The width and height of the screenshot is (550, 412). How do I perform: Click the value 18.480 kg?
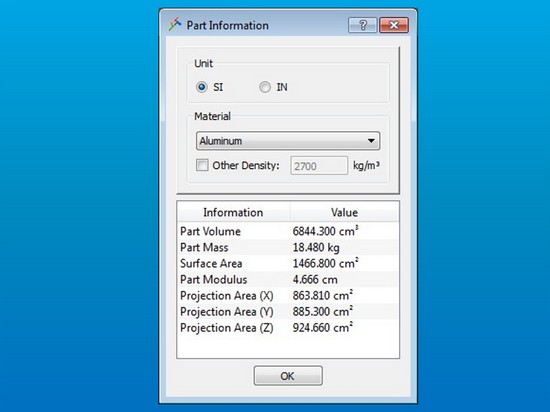pyautogui.click(x=316, y=248)
